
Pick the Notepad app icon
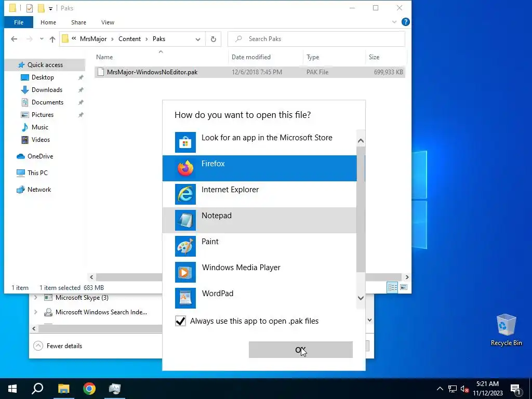point(185,220)
